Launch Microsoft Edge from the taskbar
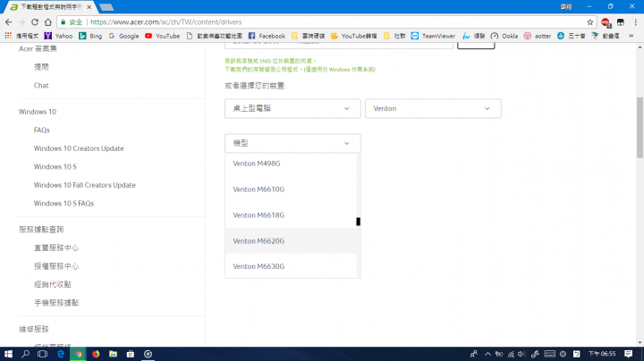The height and width of the screenshot is (361, 644). [x=61, y=354]
